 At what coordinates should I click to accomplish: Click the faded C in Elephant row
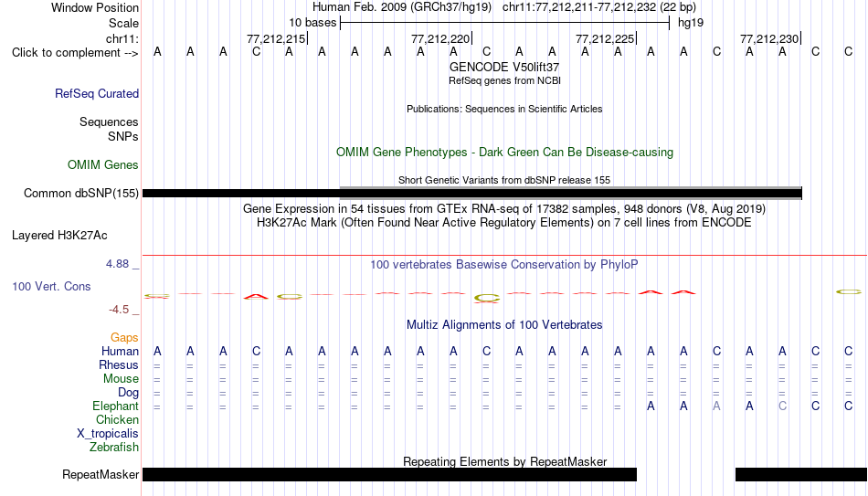pyautogui.click(x=782, y=406)
